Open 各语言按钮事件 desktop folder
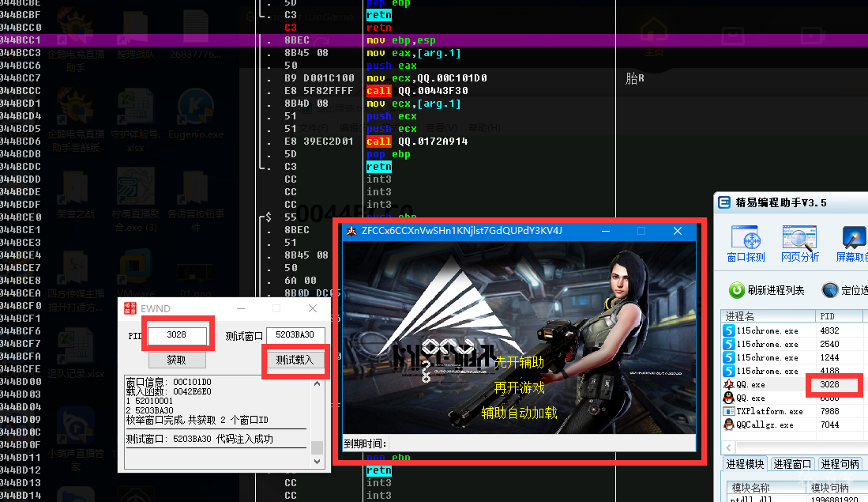Screen dimensions: 868x502 [196, 199]
